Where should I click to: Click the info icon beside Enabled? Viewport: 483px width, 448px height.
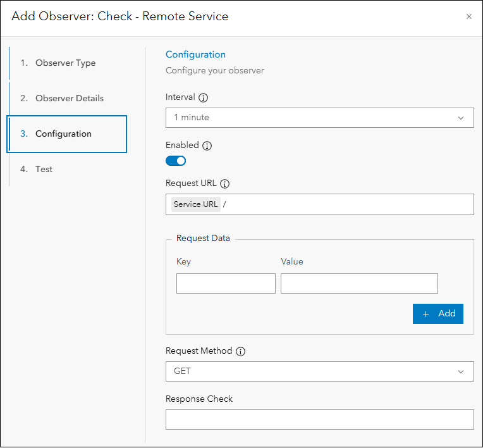pos(207,146)
